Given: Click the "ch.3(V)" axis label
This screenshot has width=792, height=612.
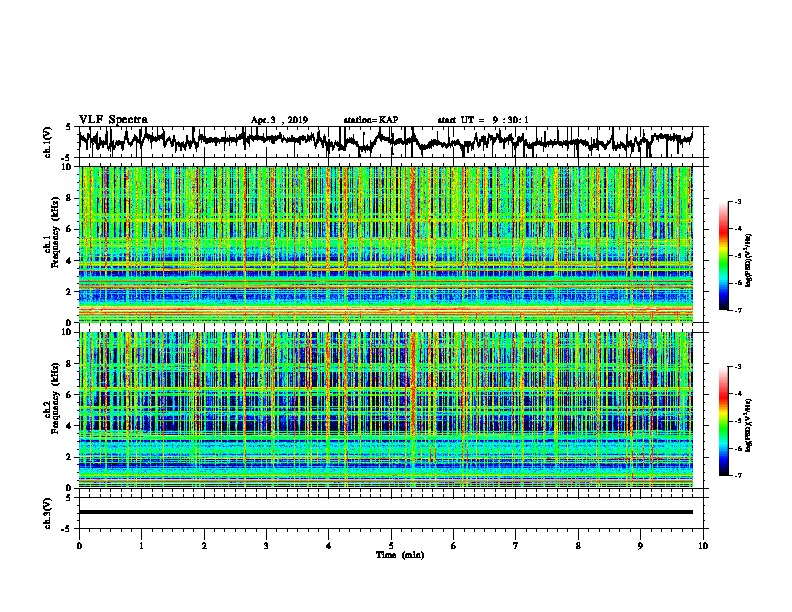Looking at the screenshot, I should (47, 513).
